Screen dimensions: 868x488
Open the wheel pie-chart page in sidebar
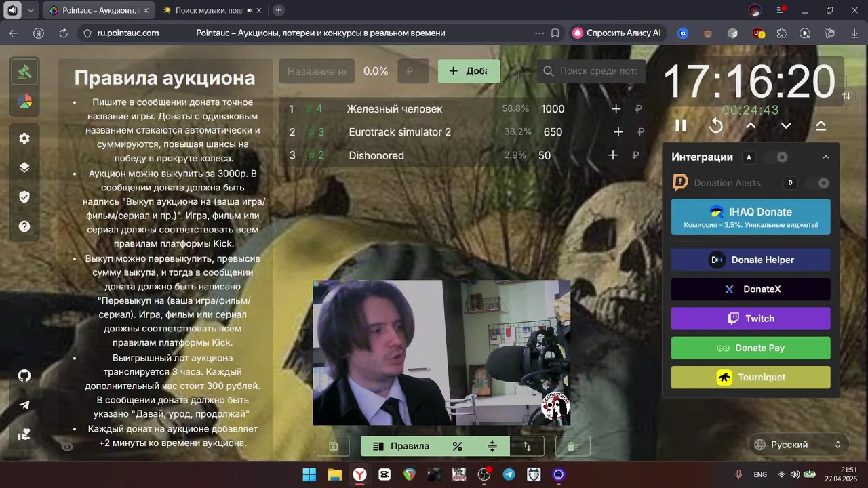pos(24,102)
